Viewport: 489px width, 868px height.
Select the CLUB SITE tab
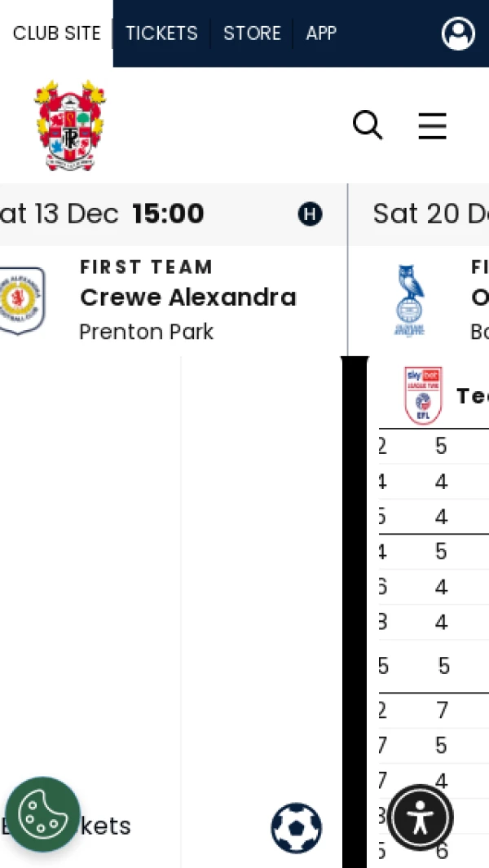(x=56, y=33)
